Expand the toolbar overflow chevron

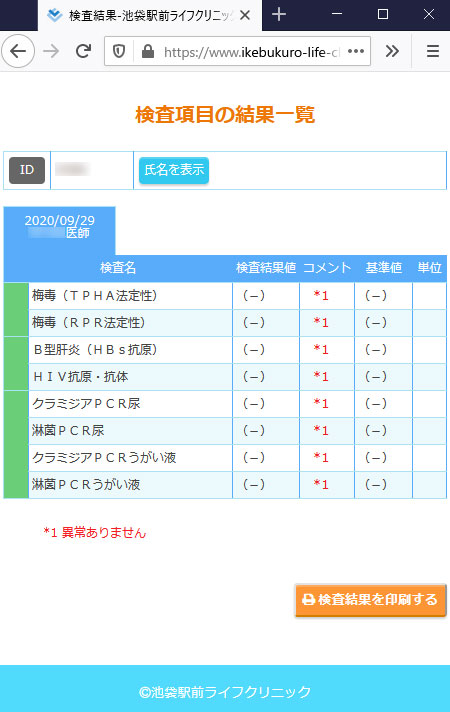pos(392,51)
